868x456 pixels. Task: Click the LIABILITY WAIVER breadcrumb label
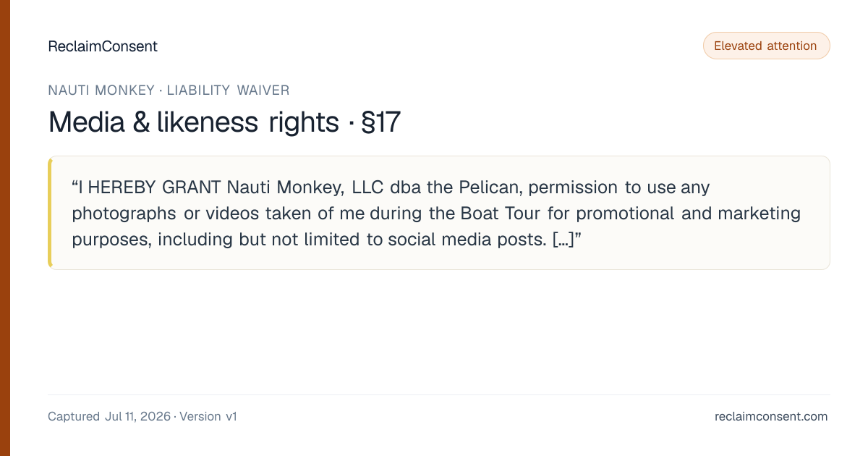228,90
